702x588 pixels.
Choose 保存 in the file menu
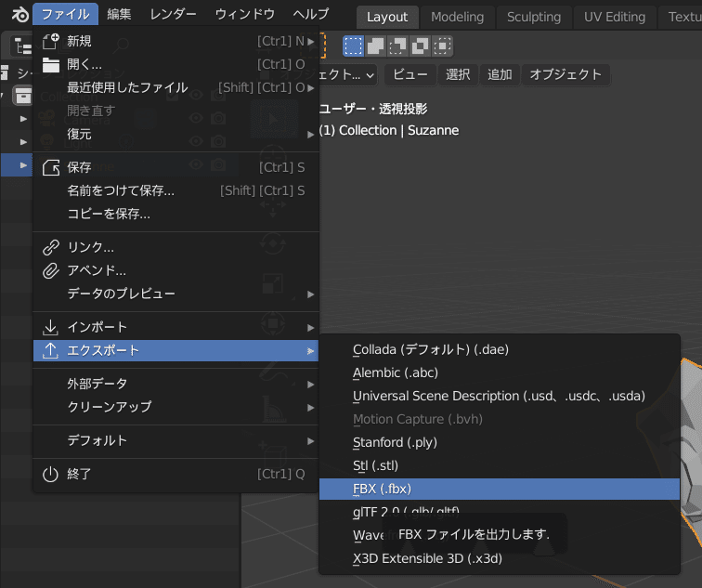[x=175, y=167]
